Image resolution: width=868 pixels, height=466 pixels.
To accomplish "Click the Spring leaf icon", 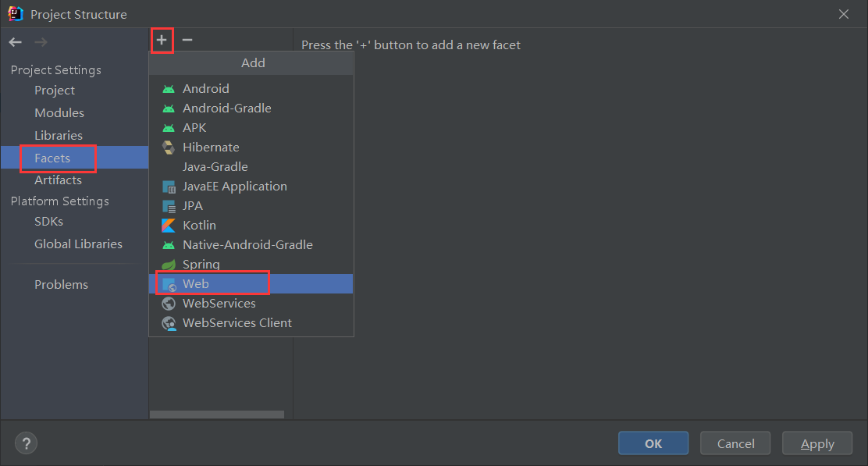I will [169, 265].
